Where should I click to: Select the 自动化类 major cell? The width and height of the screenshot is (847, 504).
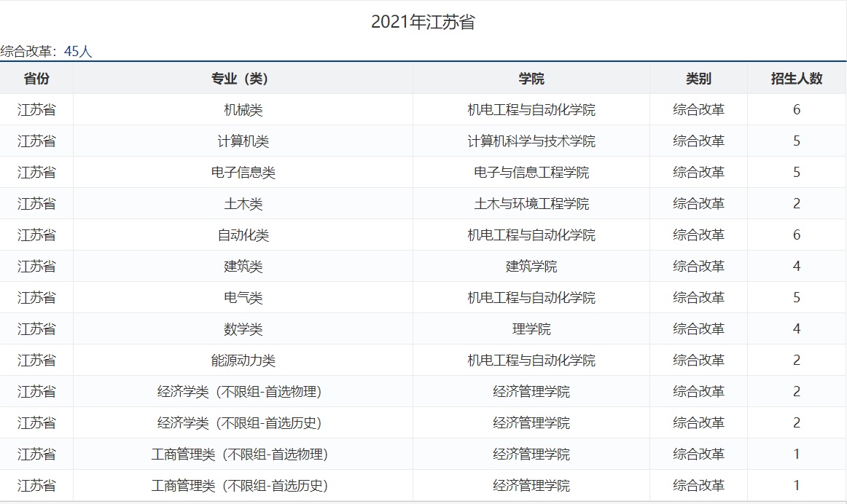click(x=243, y=235)
